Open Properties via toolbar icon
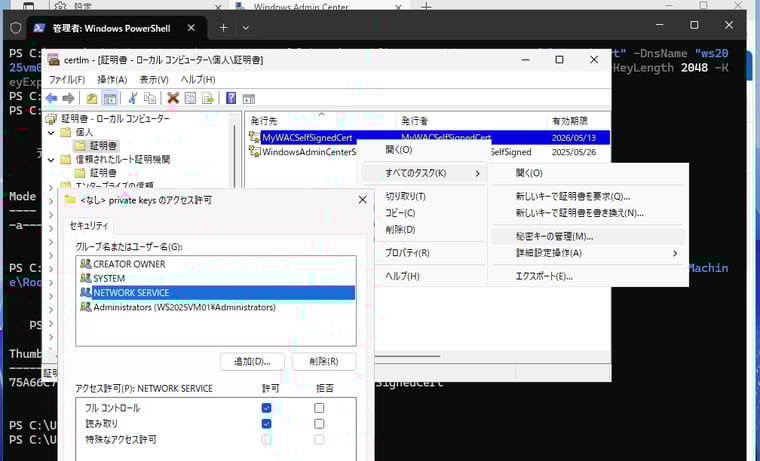 pyautogui.click(x=190, y=98)
